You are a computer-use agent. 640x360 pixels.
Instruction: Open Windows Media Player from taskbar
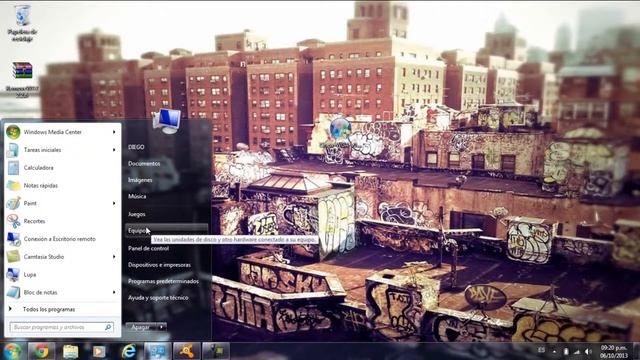[x=99, y=351]
